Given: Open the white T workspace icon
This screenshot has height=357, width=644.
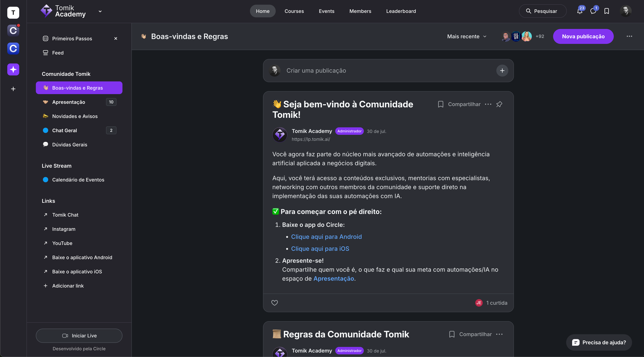Looking at the screenshot, I should pos(13,13).
